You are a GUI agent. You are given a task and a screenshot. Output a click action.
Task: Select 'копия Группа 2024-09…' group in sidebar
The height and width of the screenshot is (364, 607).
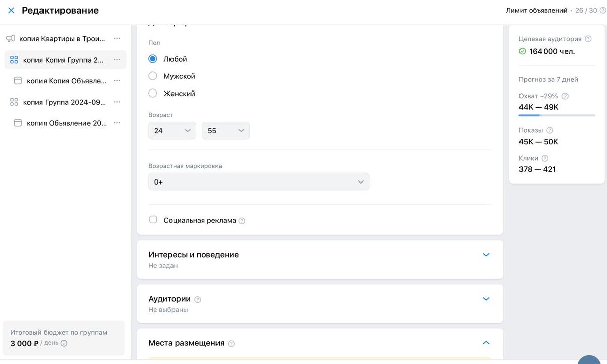tap(64, 102)
